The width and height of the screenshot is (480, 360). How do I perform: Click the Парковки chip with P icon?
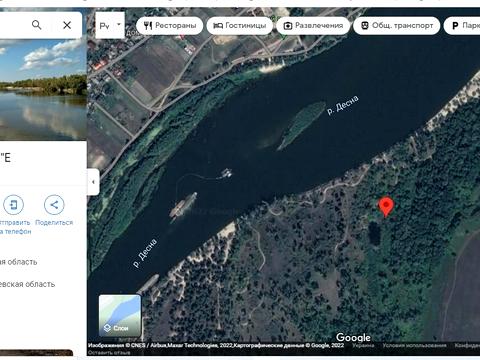tap(462, 25)
